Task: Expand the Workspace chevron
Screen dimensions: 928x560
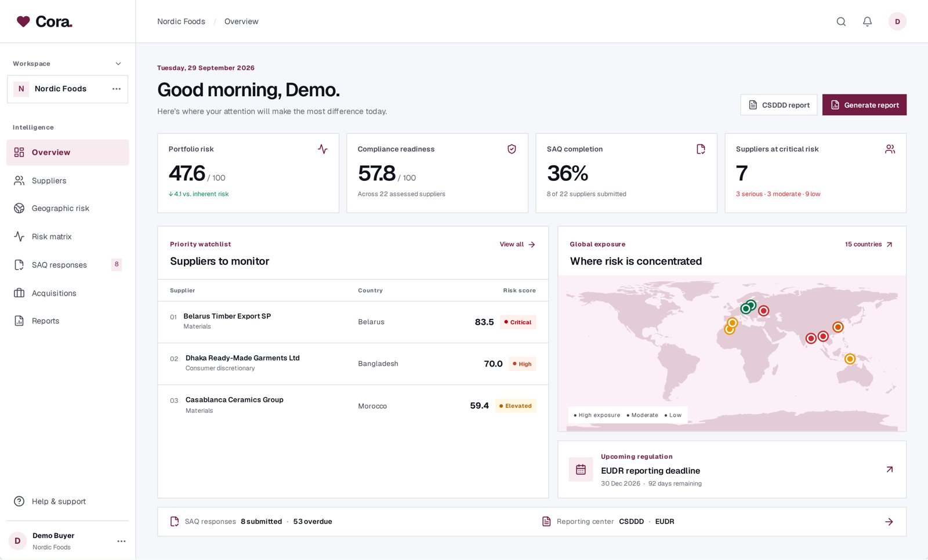Action: tap(118, 64)
